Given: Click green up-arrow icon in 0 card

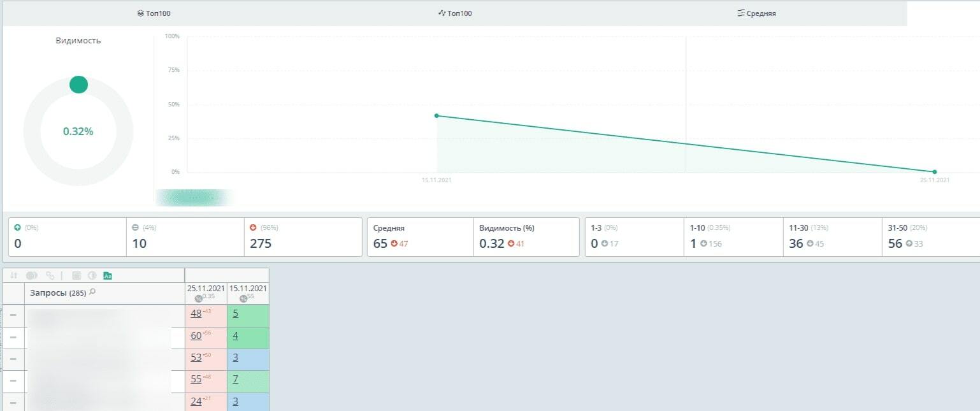Looking at the screenshot, I should click(17, 227).
